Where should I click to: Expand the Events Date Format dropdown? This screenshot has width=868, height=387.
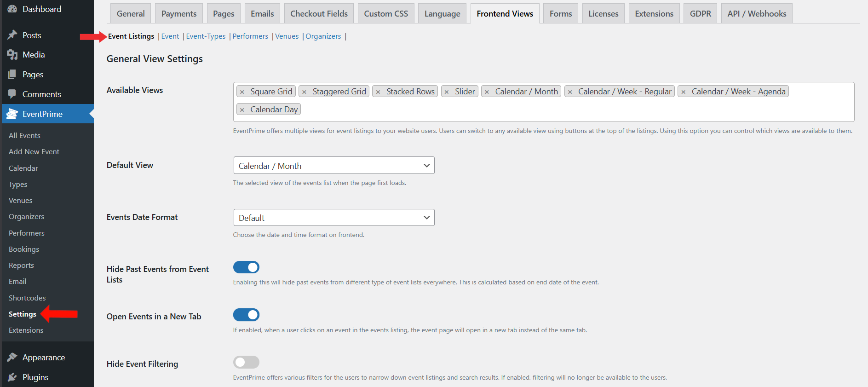(x=333, y=218)
